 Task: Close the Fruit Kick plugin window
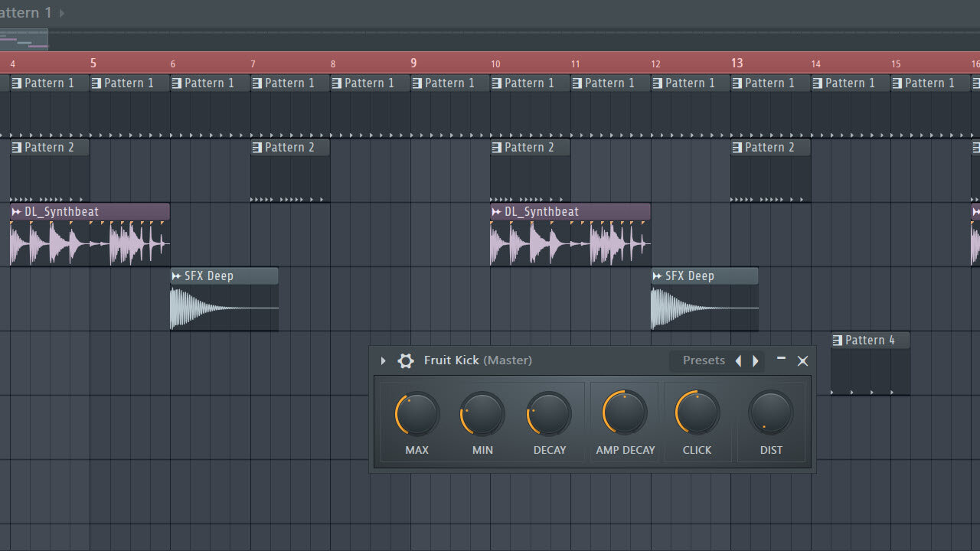tap(802, 361)
